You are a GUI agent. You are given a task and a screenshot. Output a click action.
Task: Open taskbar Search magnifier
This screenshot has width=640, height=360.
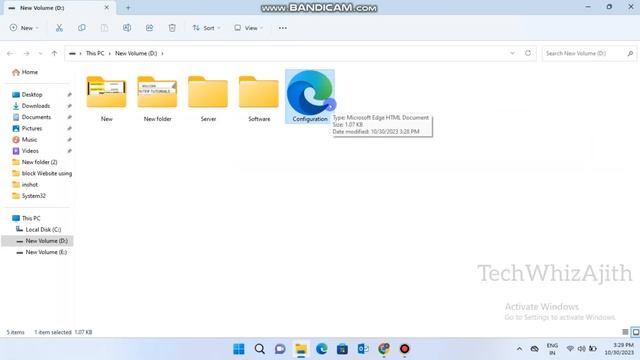(260, 349)
